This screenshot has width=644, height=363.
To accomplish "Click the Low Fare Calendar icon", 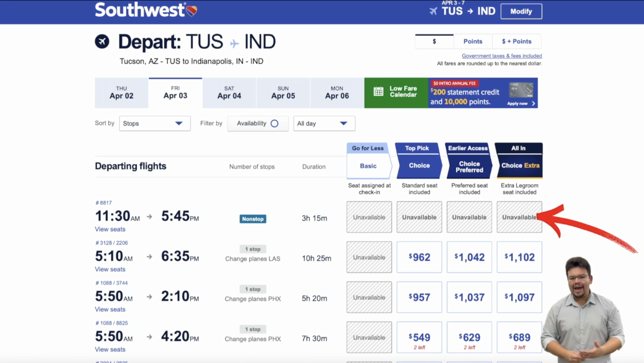I will tap(378, 92).
